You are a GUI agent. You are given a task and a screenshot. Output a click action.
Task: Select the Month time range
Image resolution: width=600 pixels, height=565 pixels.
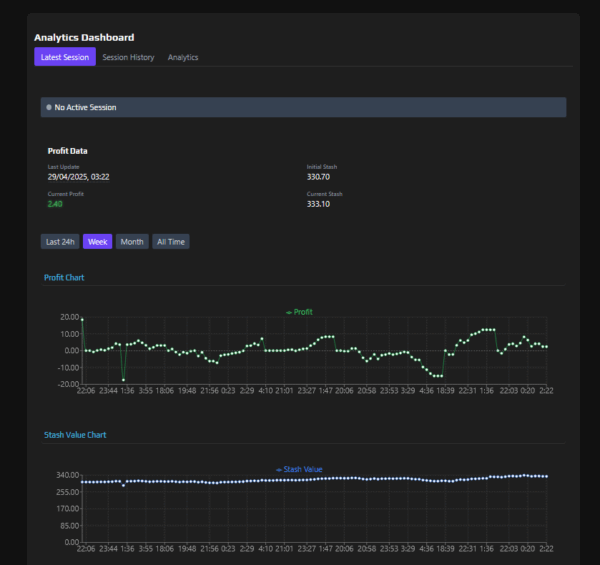132,241
